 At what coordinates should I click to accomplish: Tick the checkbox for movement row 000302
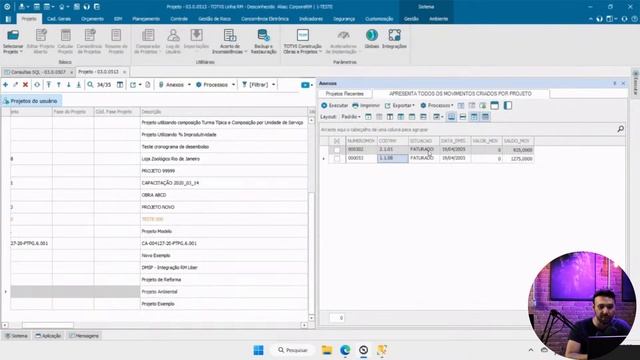[x=337, y=150]
